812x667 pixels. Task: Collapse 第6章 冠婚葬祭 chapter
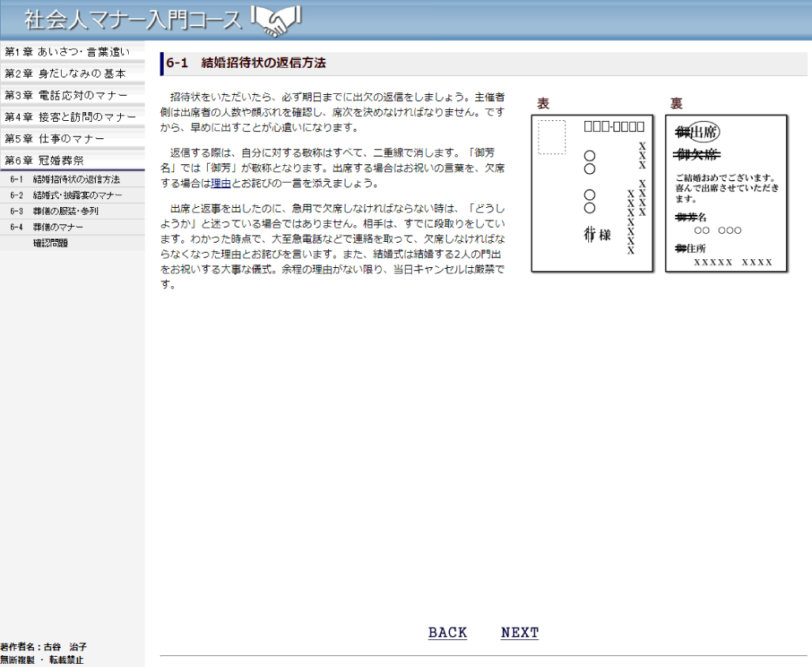tap(44, 160)
